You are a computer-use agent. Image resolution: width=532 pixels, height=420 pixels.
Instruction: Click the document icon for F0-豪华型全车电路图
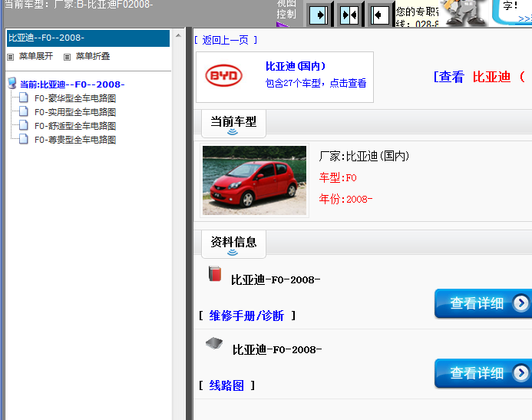tap(23, 98)
